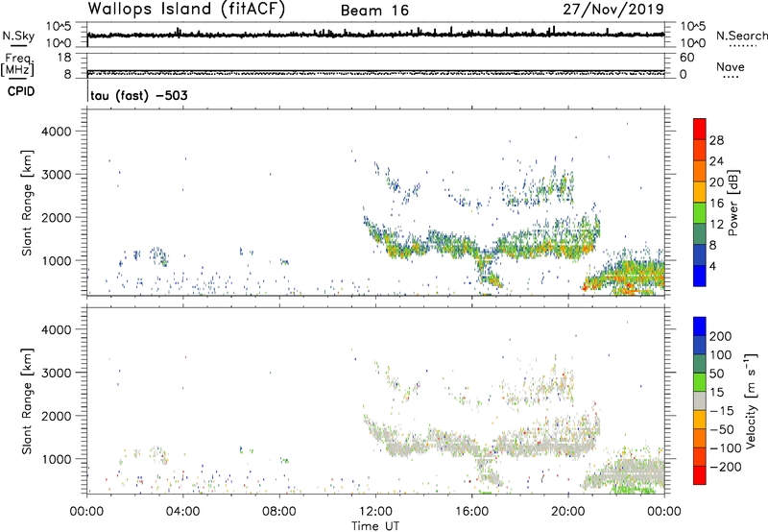The height and width of the screenshot is (532, 768).
Task: Click the "200" label on Velocity colorbar
Action: (721, 336)
